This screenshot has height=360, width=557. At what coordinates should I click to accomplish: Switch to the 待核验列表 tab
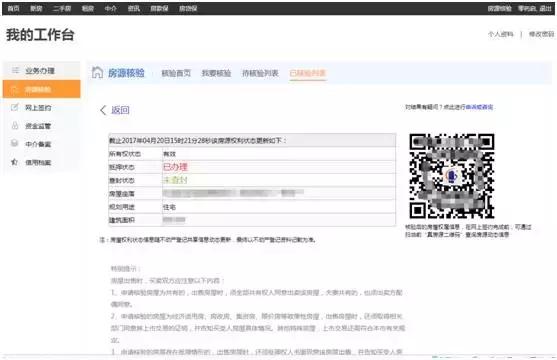click(260, 73)
